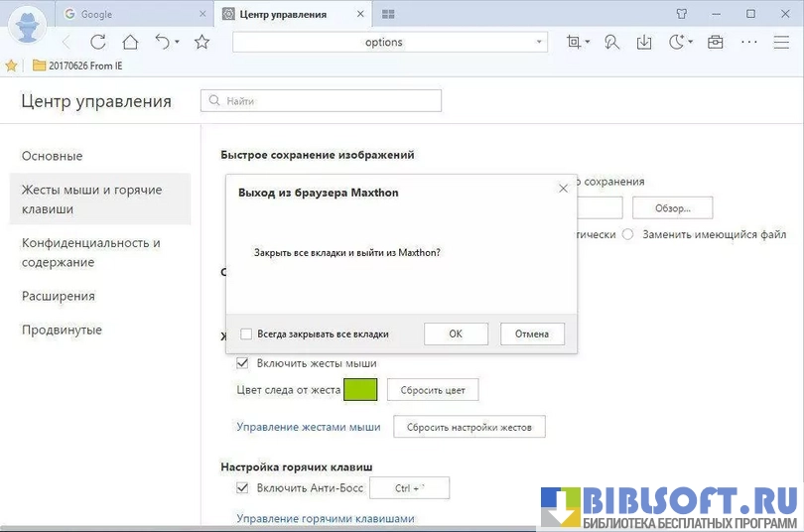Expand the address bar dropdown arrow
804x532 pixels.
click(x=539, y=42)
